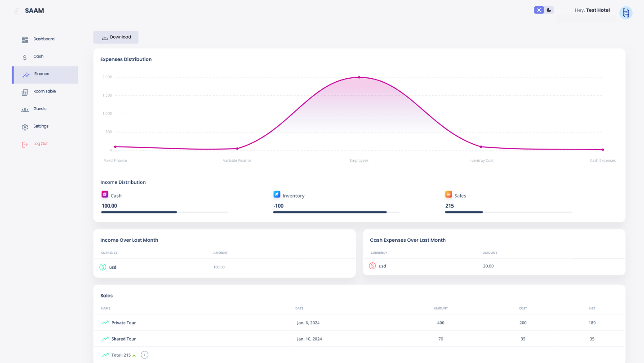This screenshot has width=644, height=363.
Task: Enable dark mode with moon toggle
Action: point(549,10)
